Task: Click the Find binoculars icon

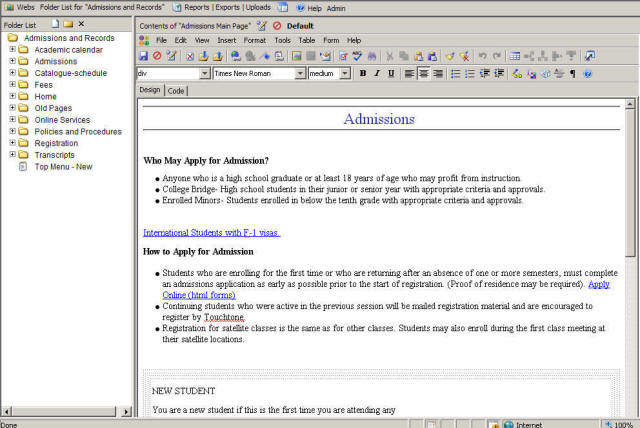Action: pyautogui.click(x=372, y=56)
